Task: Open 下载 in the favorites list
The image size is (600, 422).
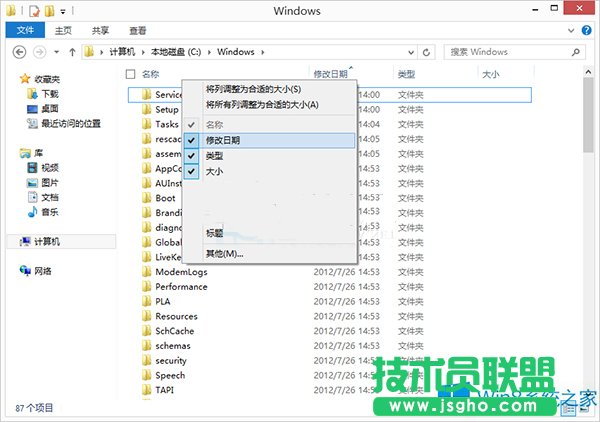Action: 50,94
